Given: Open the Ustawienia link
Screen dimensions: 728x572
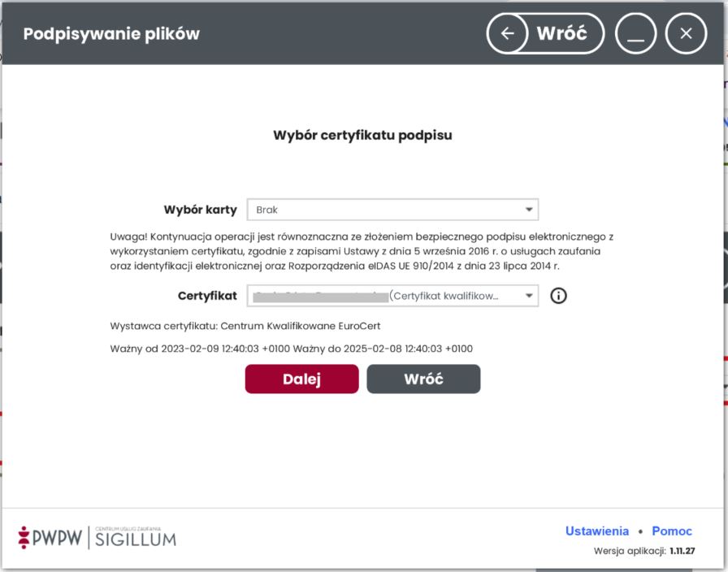Looking at the screenshot, I should pyautogui.click(x=597, y=531).
